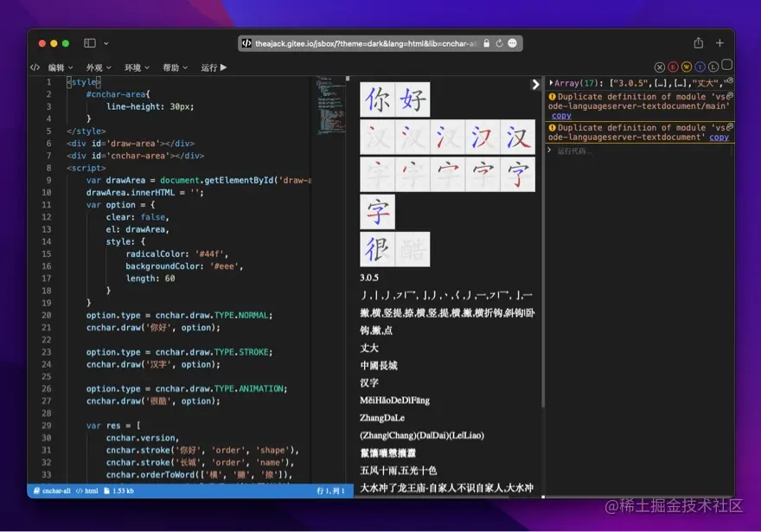761x532 pixels.
Task: Click the 3.0.5 version output text
Action: [x=369, y=278]
